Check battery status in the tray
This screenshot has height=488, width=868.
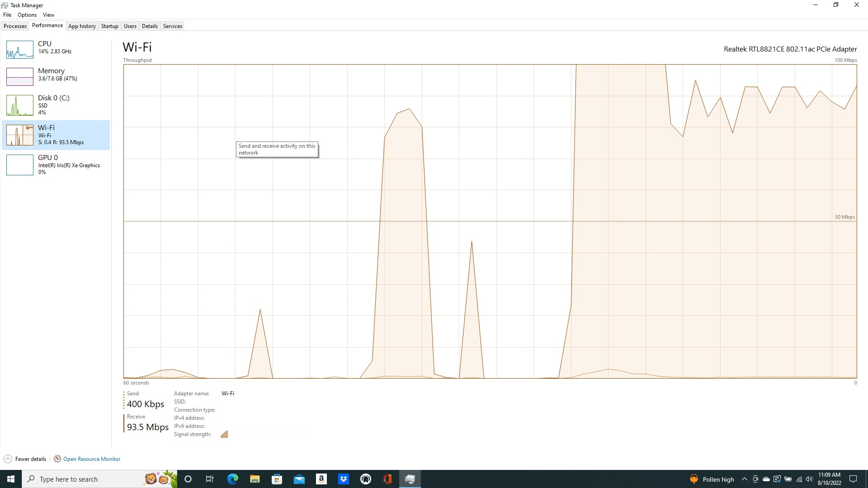click(789, 479)
